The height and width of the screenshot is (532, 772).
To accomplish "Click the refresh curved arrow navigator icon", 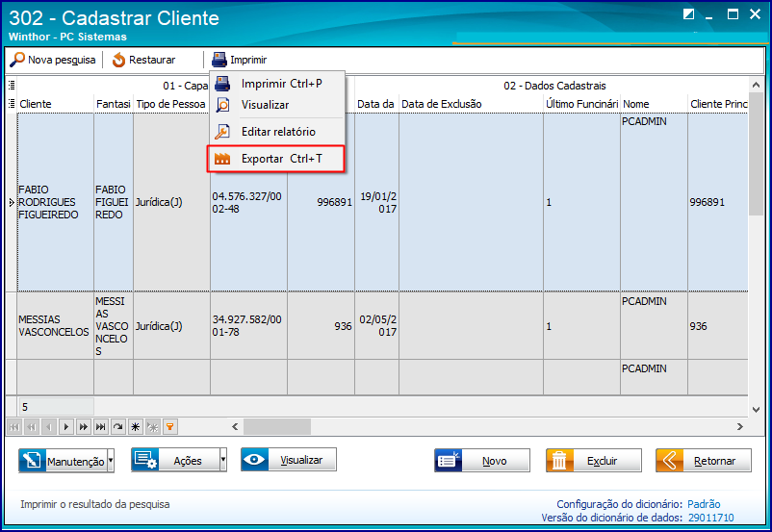I will point(118,427).
